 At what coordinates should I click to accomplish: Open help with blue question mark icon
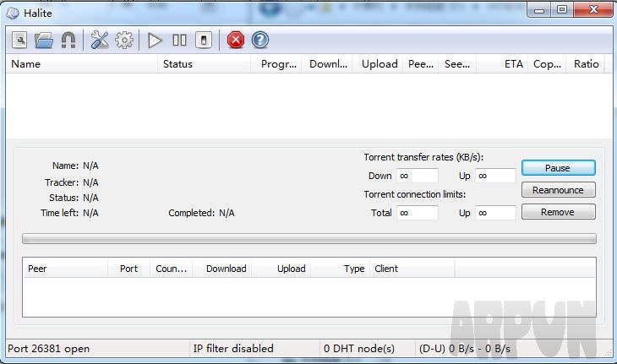pyautogui.click(x=260, y=40)
